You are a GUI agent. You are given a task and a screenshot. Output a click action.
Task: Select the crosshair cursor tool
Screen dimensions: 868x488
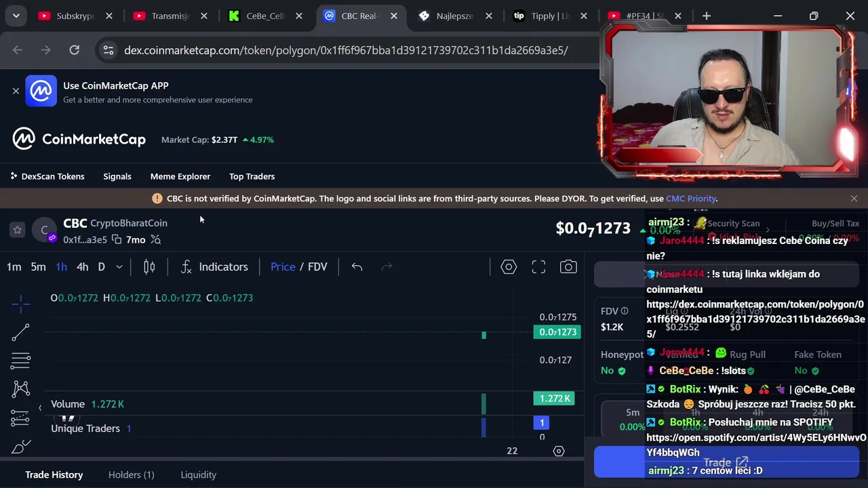(x=20, y=304)
